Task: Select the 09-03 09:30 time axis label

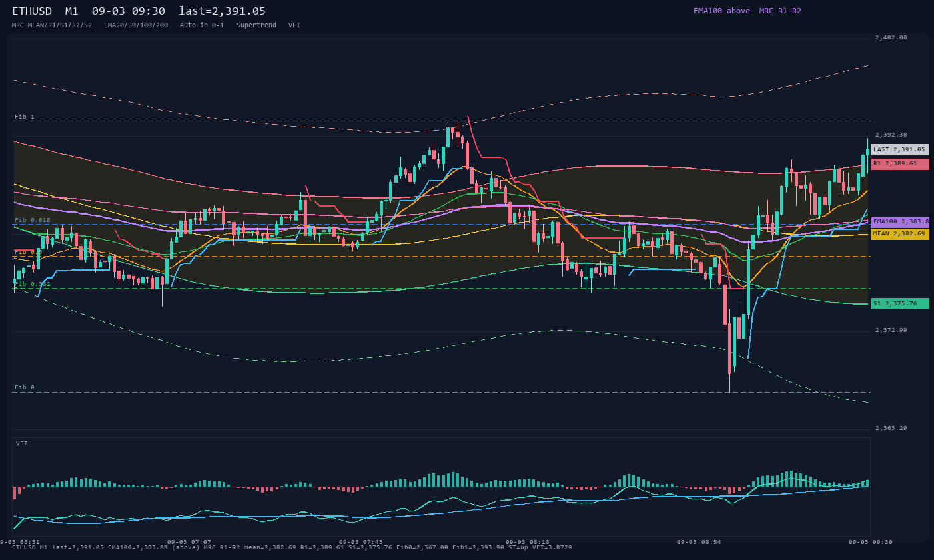Action: (871, 542)
